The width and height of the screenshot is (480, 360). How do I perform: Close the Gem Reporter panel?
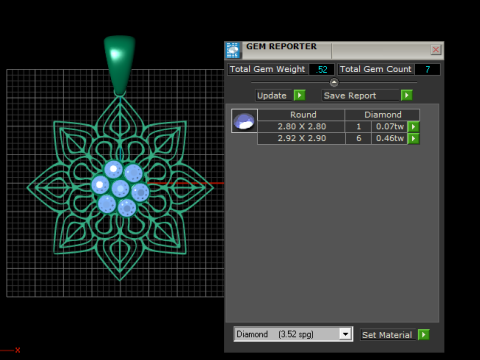click(x=435, y=50)
